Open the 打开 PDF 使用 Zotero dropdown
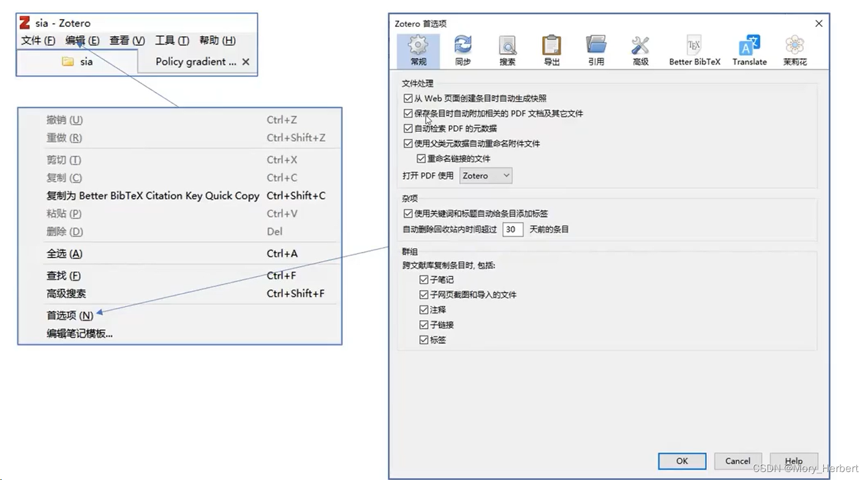Screen dimensions: 868x480 pos(486,175)
